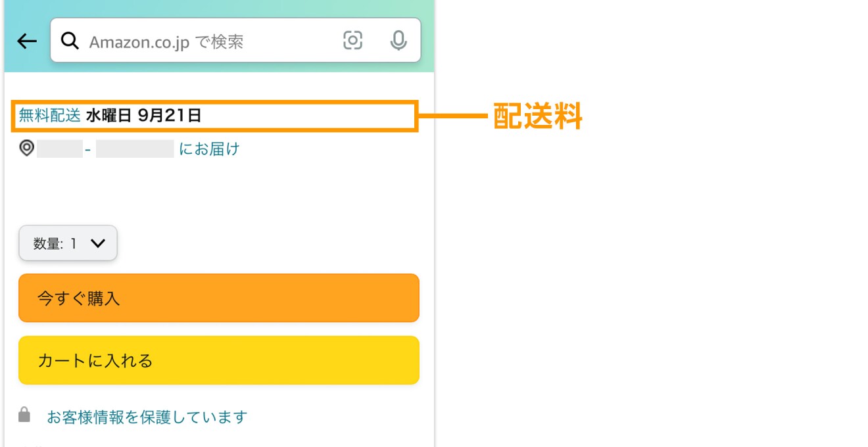Viewport: 868px width, 447px height.
Task: Click the dash between the postal code boxes
Action: [88, 150]
